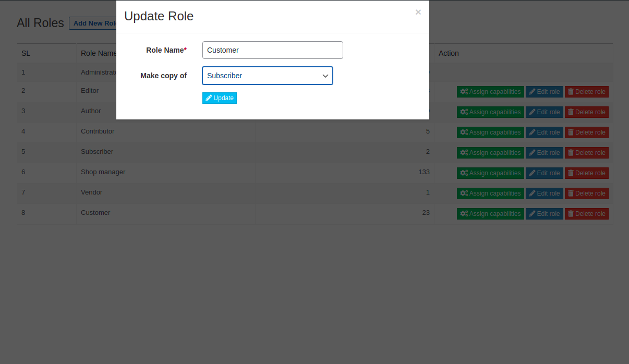Viewport: 629px width, 364px height.
Task: Close the Update Role dialog
Action: [418, 12]
